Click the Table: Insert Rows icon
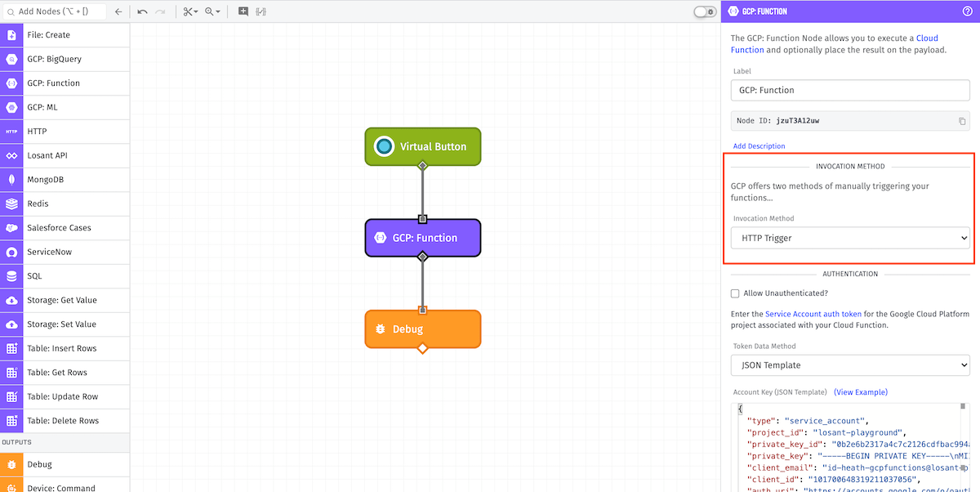The width and height of the screenshot is (980, 492). coord(11,348)
